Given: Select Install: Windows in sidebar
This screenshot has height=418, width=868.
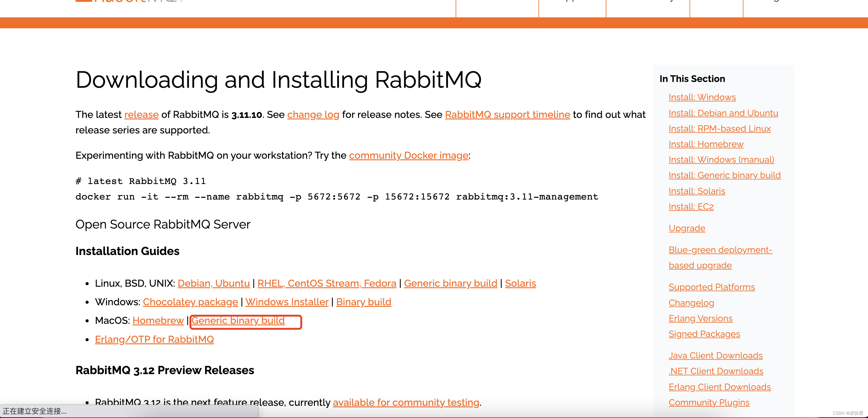Looking at the screenshot, I should (702, 97).
